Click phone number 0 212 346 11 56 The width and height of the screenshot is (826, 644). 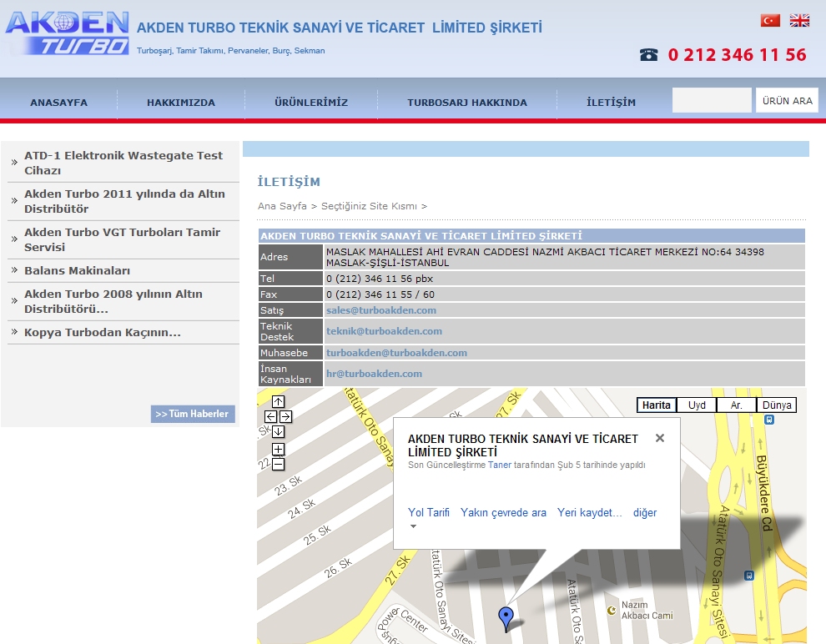pyautogui.click(x=737, y=55)
